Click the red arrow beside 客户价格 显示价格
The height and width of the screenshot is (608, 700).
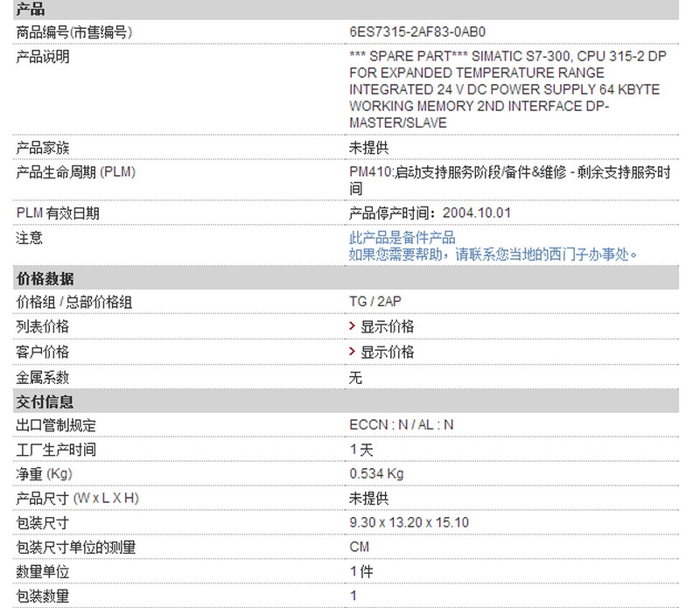tap(353, 352)
